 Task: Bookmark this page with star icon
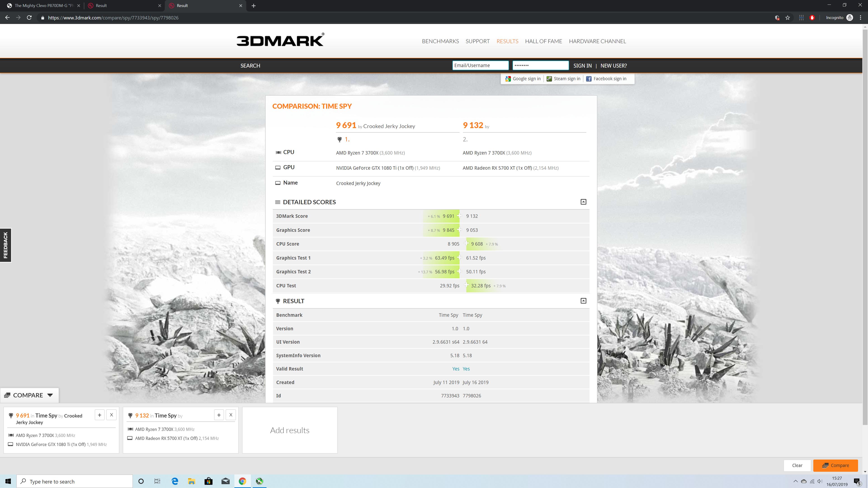pyautogui.click(x=788, y=18)
